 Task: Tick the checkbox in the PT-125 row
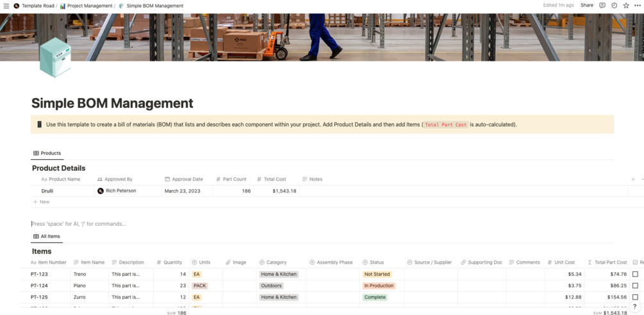click(636, 297)
